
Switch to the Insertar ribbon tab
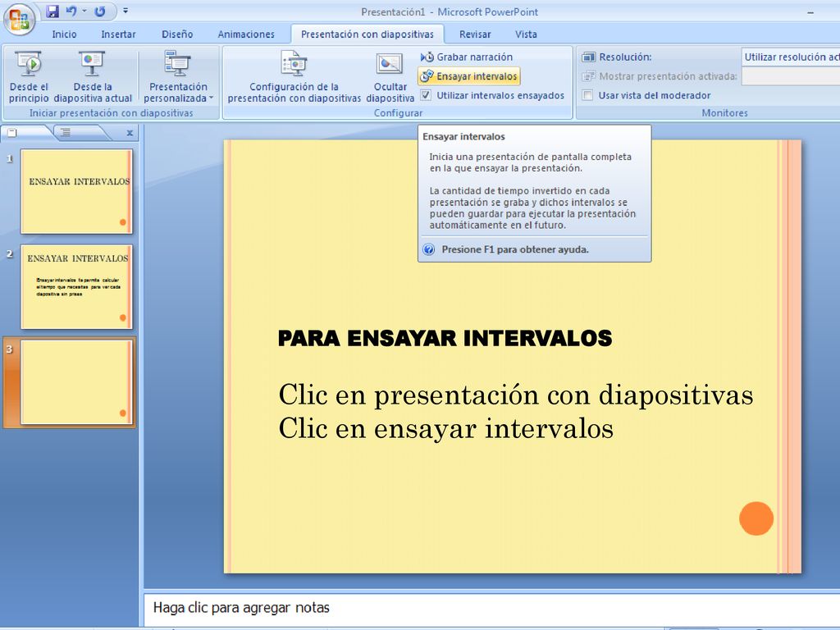tap(118, 34)
